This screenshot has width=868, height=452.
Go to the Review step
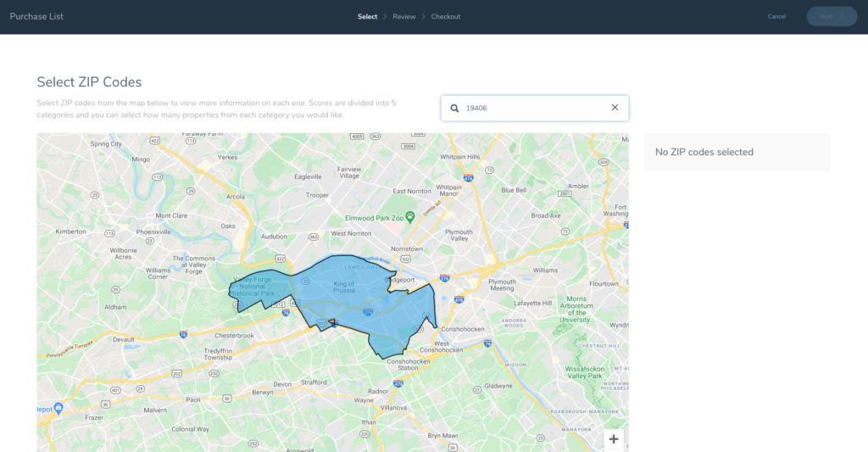click(403, 16)
